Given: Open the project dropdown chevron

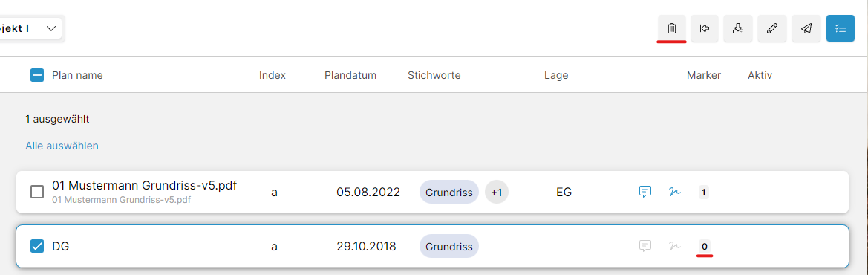Looking at the screenshot, I should pyautogui.click(x=51, y=28).
